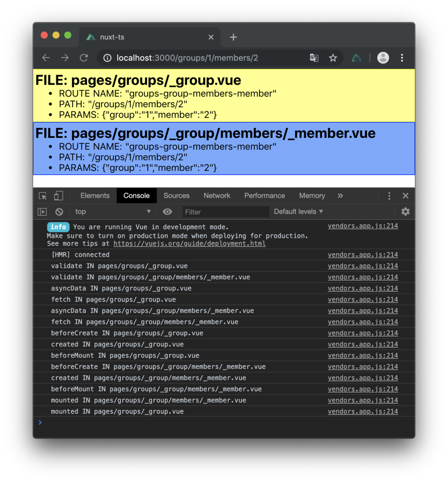Click the 'info' badge in Vue message

(x=58, y=227)
